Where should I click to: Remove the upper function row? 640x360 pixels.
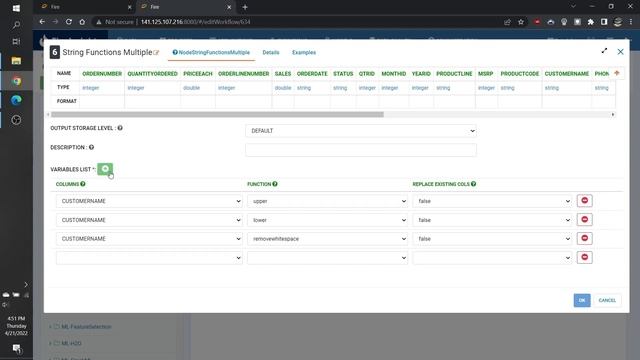pyautogui.click(x=584, y=200)
